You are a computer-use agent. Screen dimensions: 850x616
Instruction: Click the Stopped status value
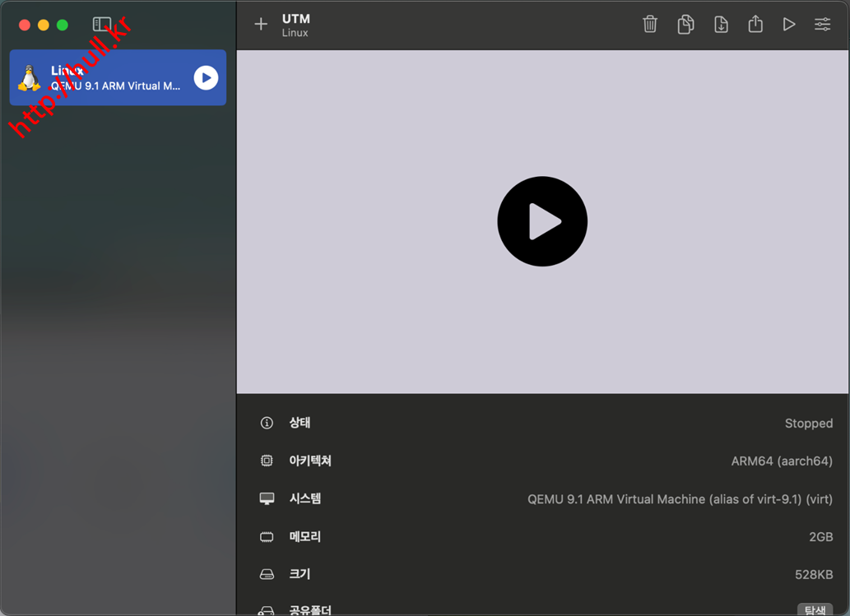click(809, 423)
